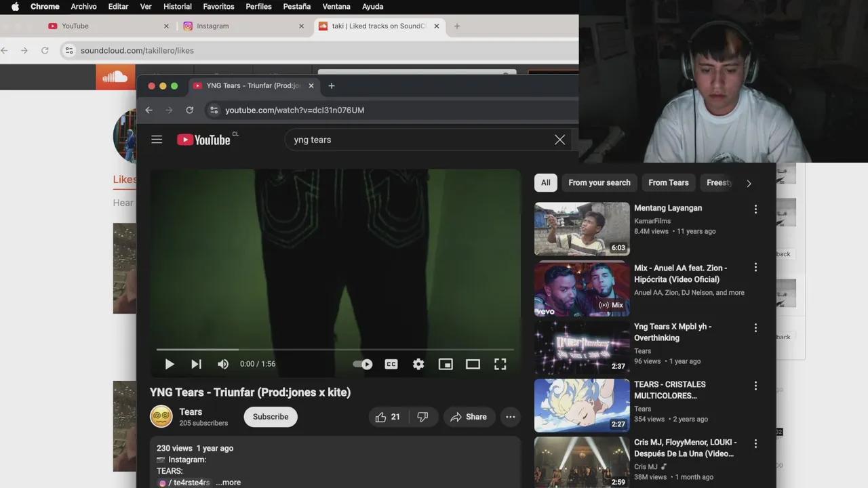Screen dimensions: 868x488
Task: Play the YNG Tears video
Action: point(170,364)
